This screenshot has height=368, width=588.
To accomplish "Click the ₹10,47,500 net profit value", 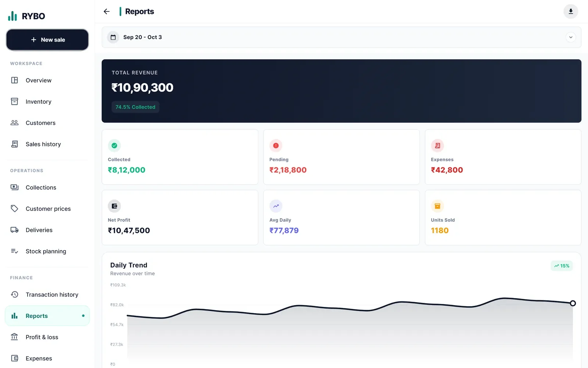I will (x=129, y=230).
